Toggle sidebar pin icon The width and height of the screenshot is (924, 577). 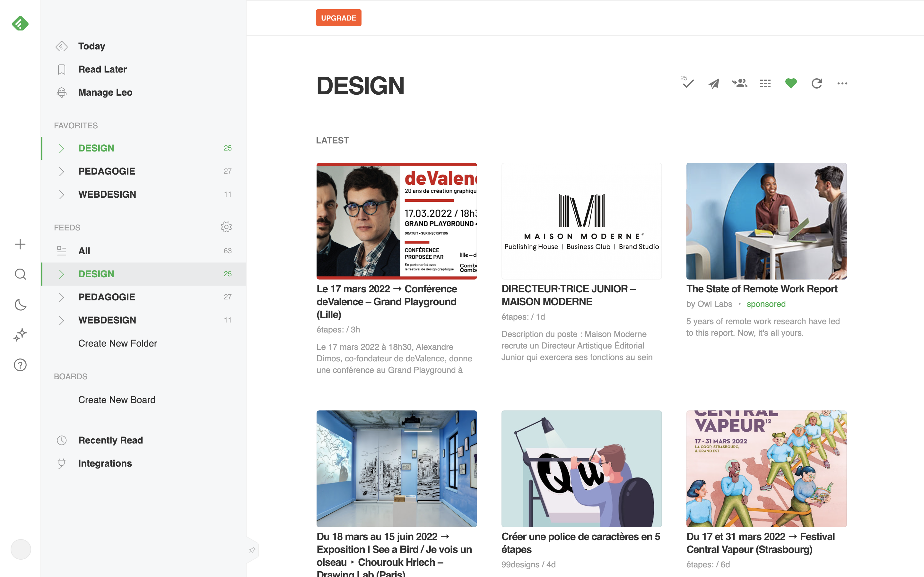pyautogui.click(x=252, y=550)
